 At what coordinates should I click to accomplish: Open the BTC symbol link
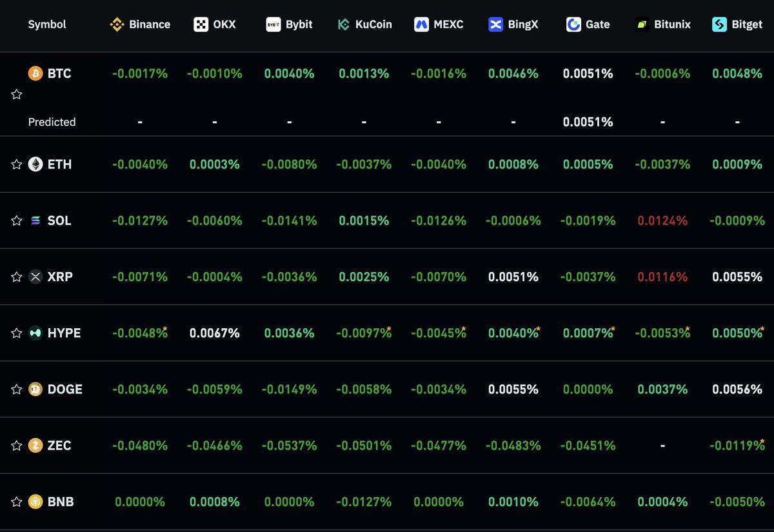(59, 74)
